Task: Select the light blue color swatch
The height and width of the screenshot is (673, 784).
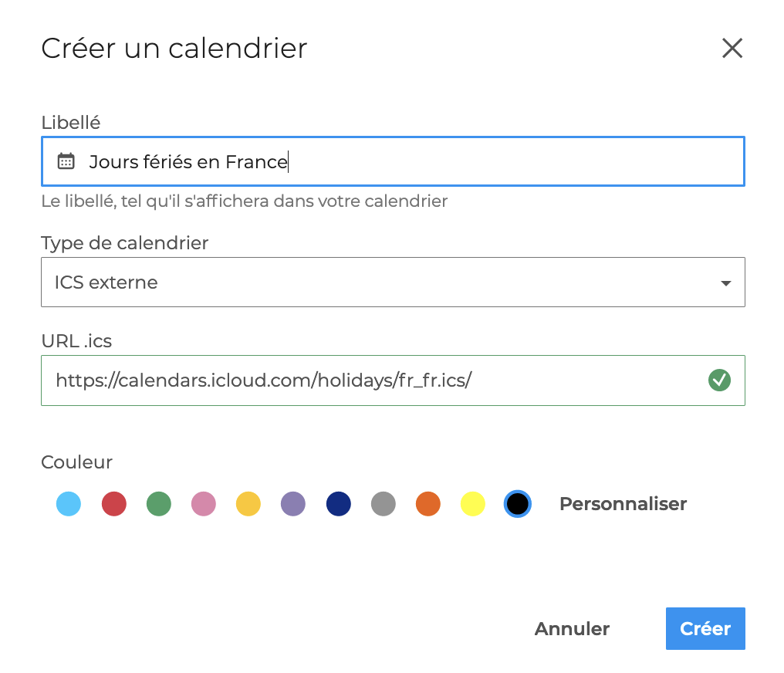Action: (69, 504)
